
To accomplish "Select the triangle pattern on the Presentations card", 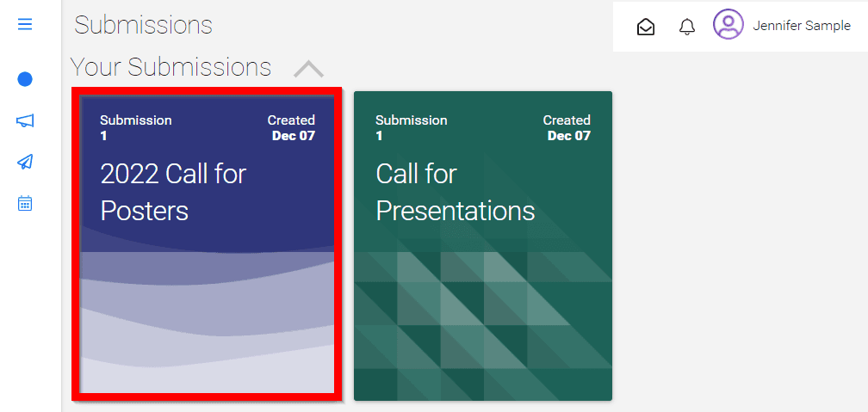I will tap(483, 325).
